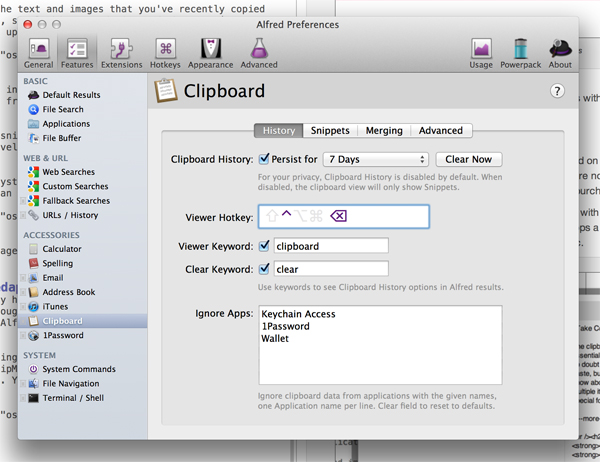Screen dimensions: 600x462
Task: Open help with question mark button
Action: click(x=557, y=91)
